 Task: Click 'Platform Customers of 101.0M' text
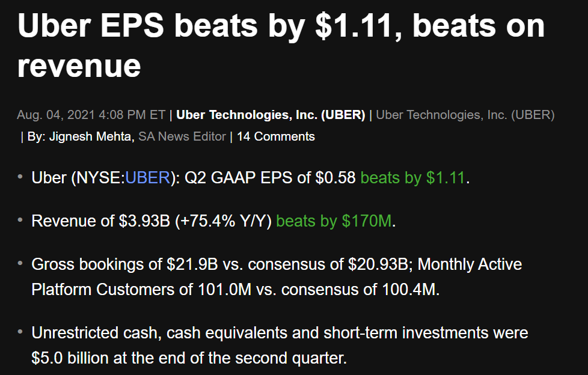[141, 290]
